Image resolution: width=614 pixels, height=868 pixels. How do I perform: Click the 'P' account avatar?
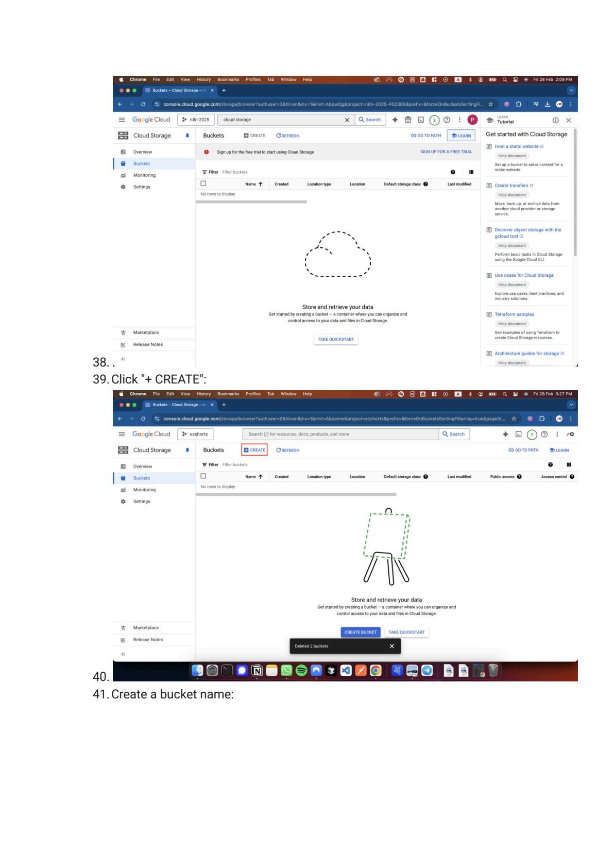click(472, 120)
